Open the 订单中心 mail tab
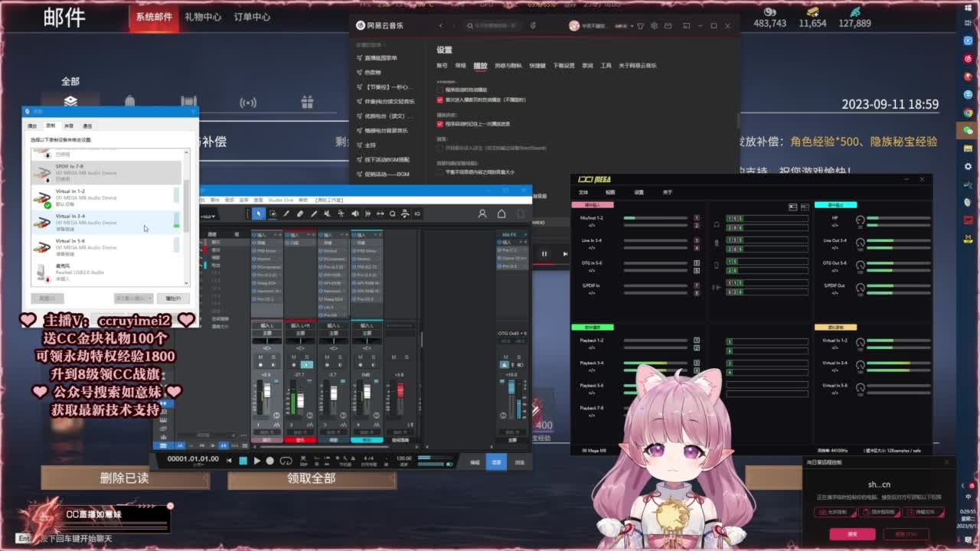This screenshot has height=551, width=980. 252,17
